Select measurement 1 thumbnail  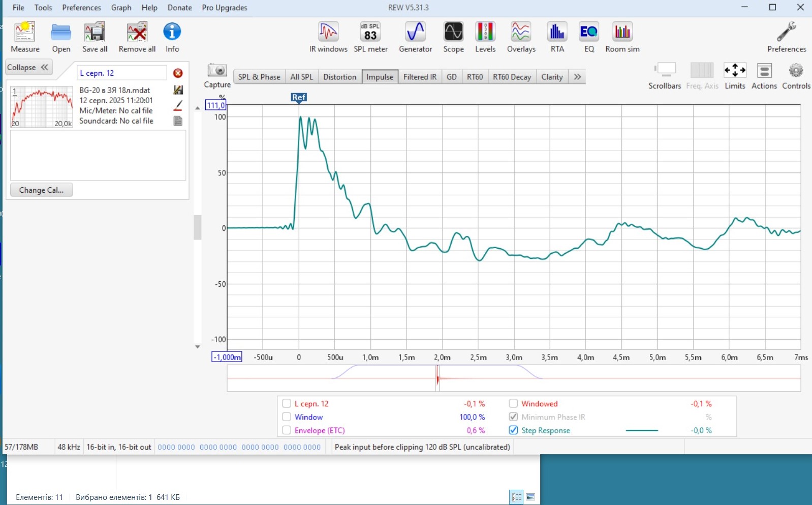(x=42, y=106)
